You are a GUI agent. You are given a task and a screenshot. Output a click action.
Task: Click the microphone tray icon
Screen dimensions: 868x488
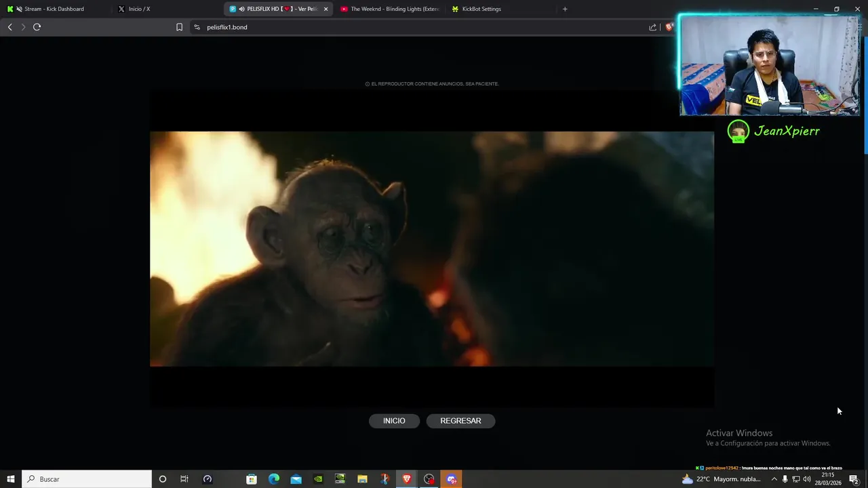point(785,479)
